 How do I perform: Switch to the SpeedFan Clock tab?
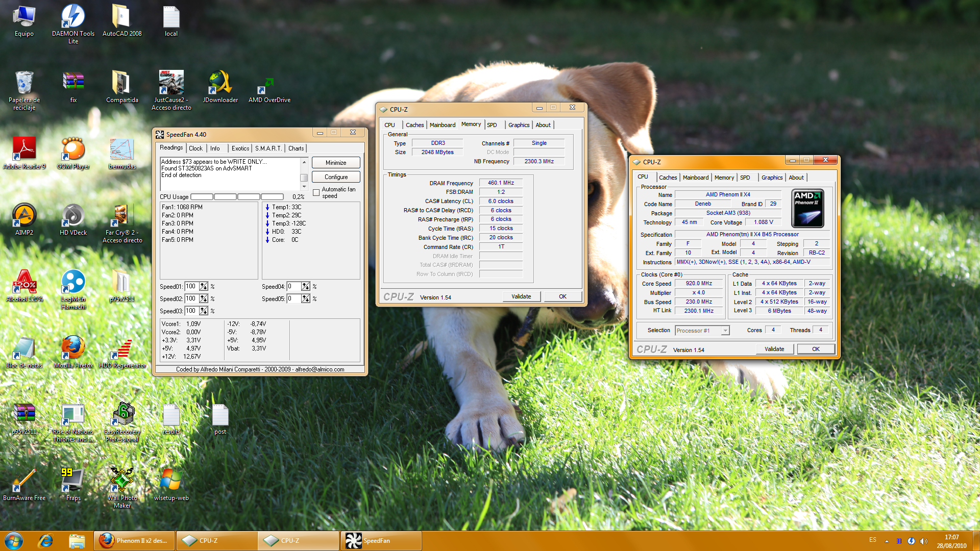tap(195, 148)
